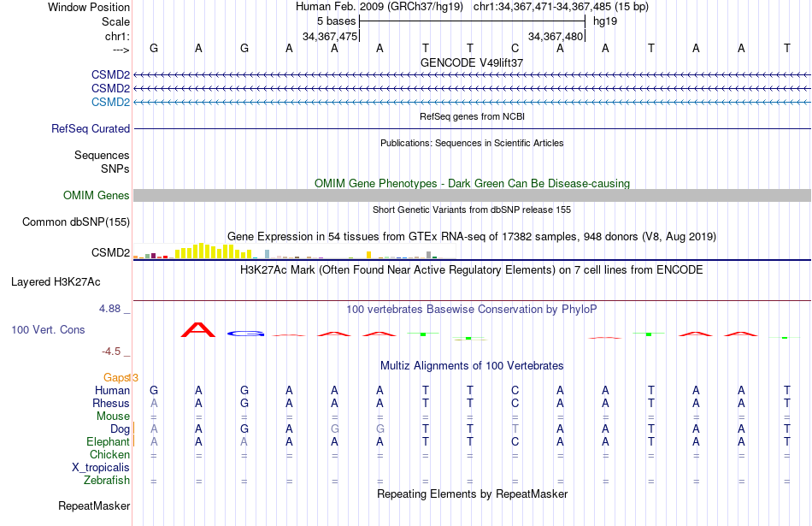Click the blue G in the PhyloP logo

click(245, 334)
